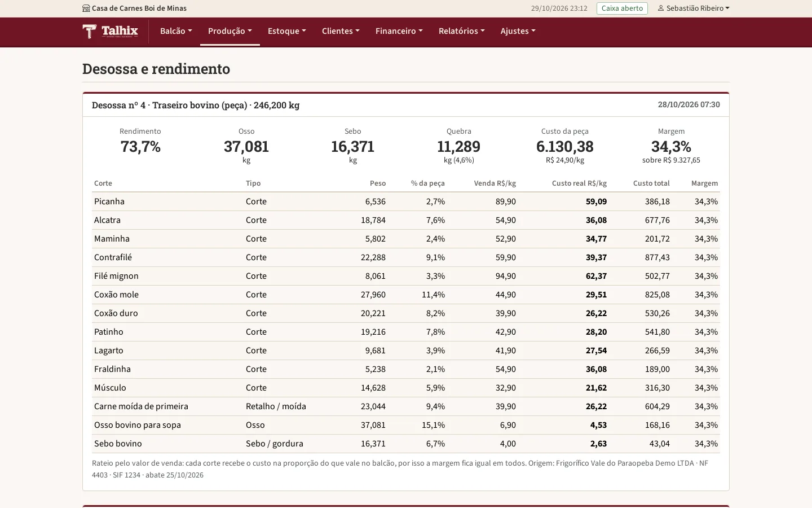The width and height of the screenshot is (812, 508).
Task: Click the user icon beside Sebastião Ribeiro
Action: (x=661, y=8)
